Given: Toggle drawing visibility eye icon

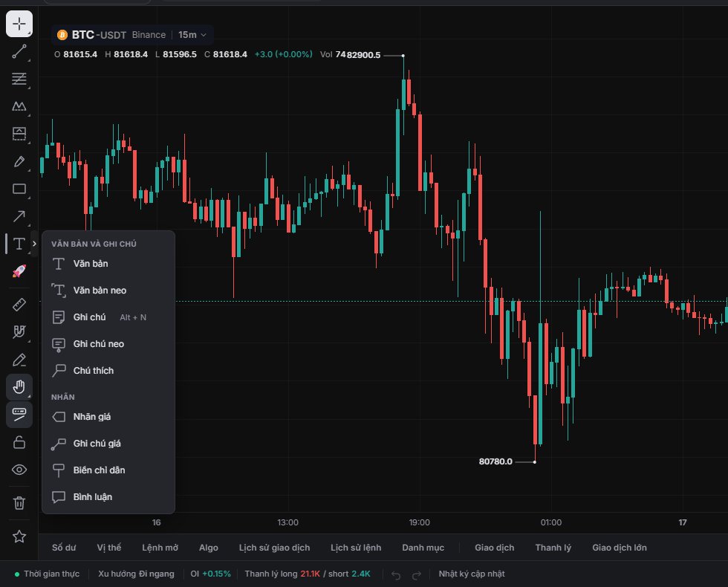Looking at the screenshot, I should (x=19, y=470).
